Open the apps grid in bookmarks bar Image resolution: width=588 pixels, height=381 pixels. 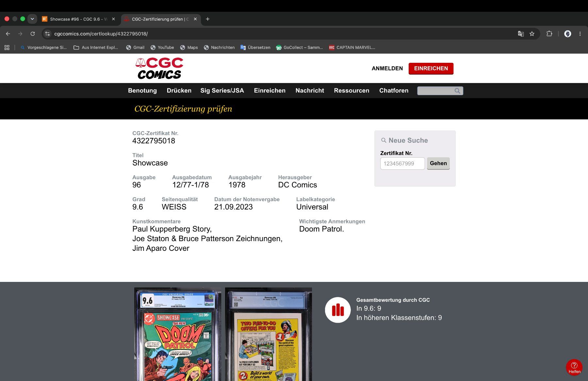point(7,47)
